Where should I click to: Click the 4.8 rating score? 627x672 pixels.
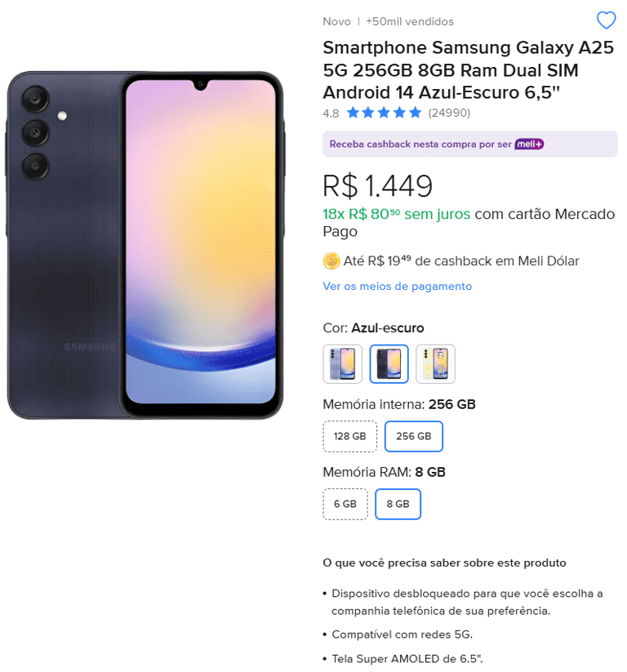pos(331,113)
